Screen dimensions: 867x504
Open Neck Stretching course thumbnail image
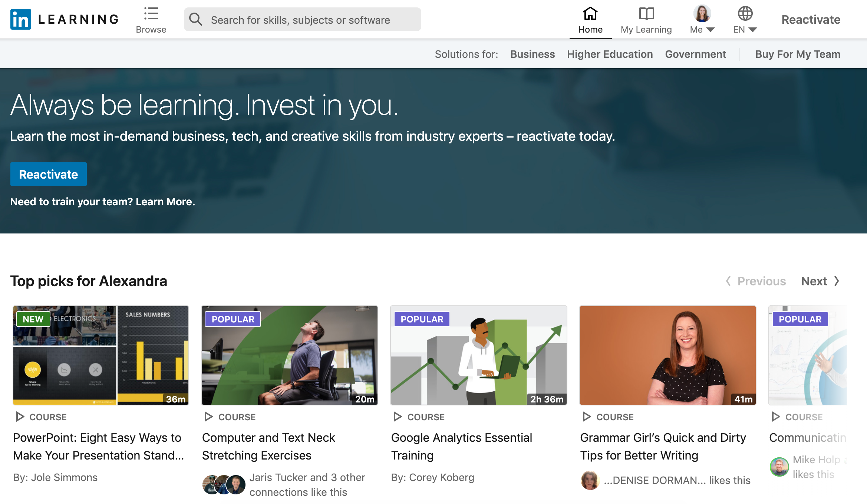click(x=290, y=355)
